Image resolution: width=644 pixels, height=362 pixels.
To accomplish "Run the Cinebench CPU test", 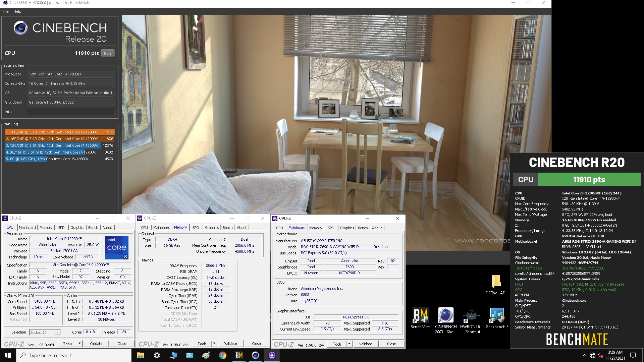I will [107, 53].
